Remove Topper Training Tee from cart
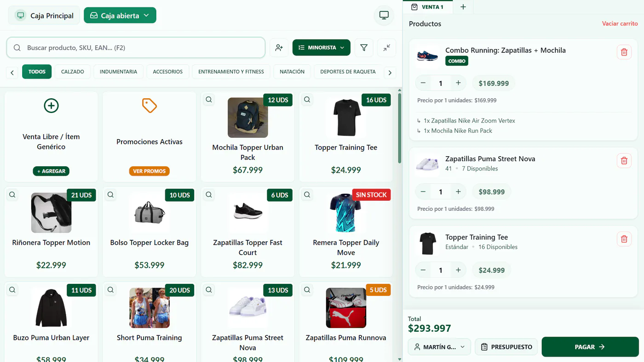 pyautogui.click(x=624, y=239)
